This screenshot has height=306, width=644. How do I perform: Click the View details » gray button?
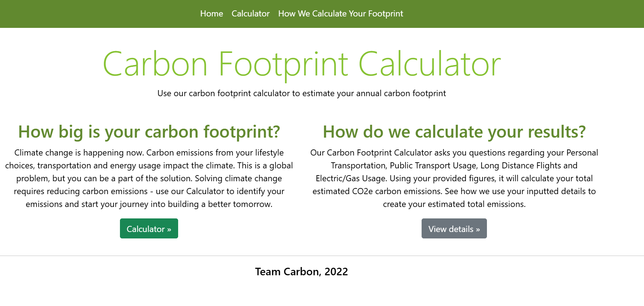(454, 228)
